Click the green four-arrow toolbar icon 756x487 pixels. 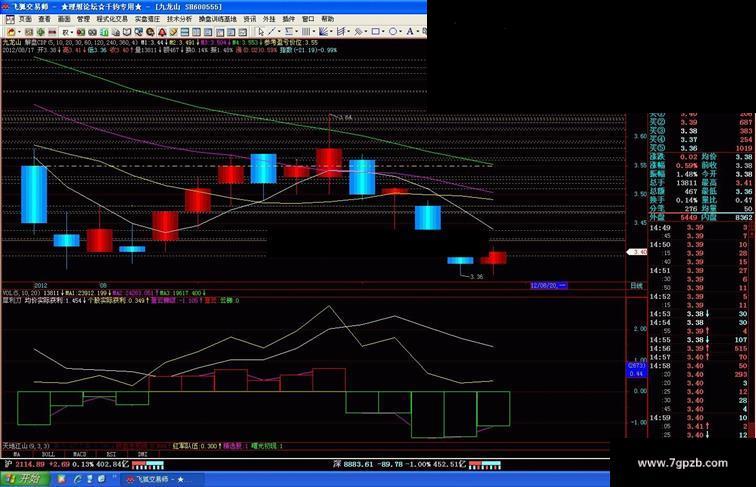[x=40, y=32]
